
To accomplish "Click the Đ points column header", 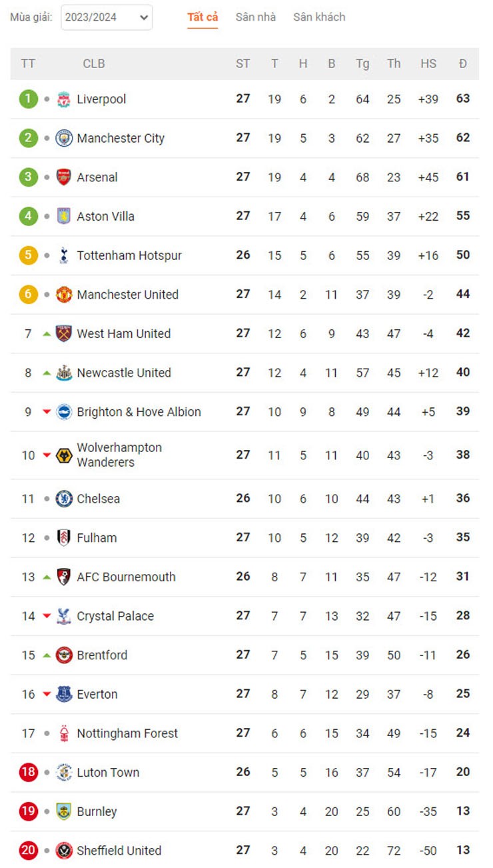I will (463, 64).
